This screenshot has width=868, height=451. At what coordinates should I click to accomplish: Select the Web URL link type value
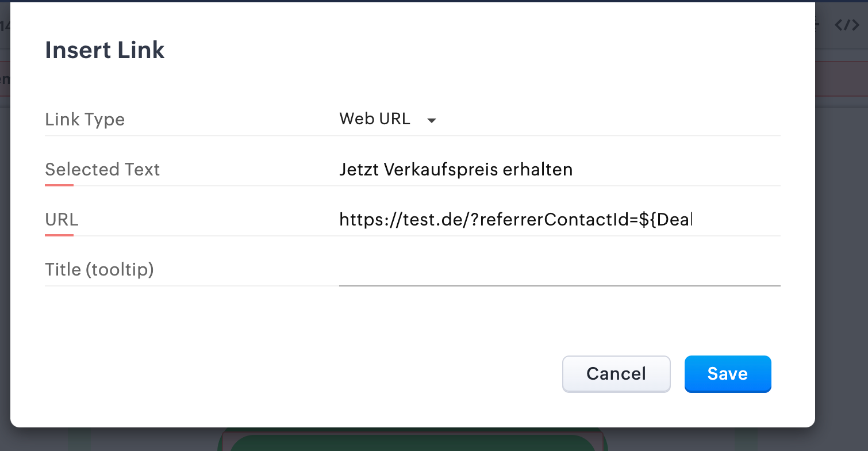[x=375, y=119]
